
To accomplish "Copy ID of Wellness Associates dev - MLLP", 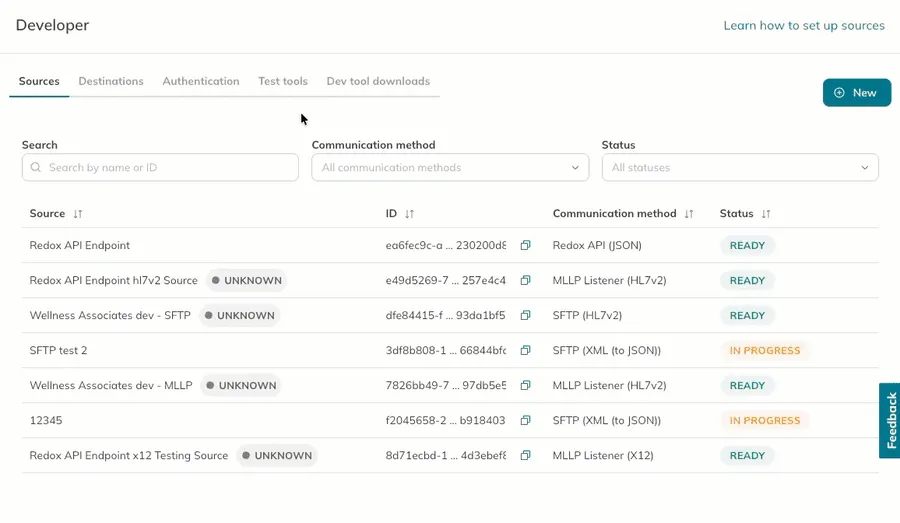I will (525, 385).
